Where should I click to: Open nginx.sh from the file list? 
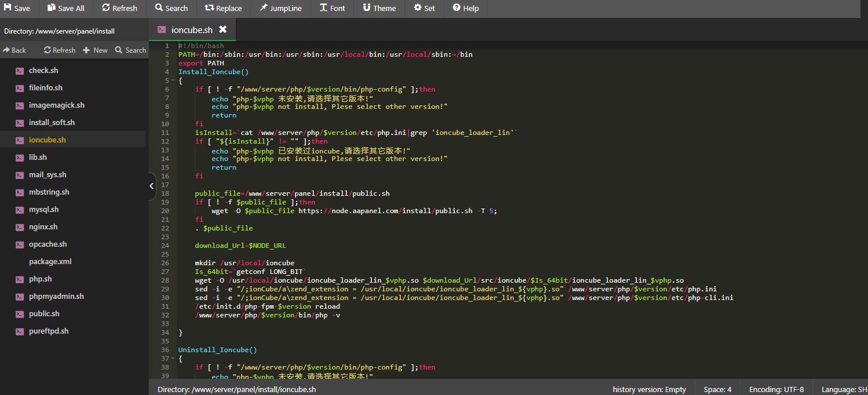tap(43, 227)
